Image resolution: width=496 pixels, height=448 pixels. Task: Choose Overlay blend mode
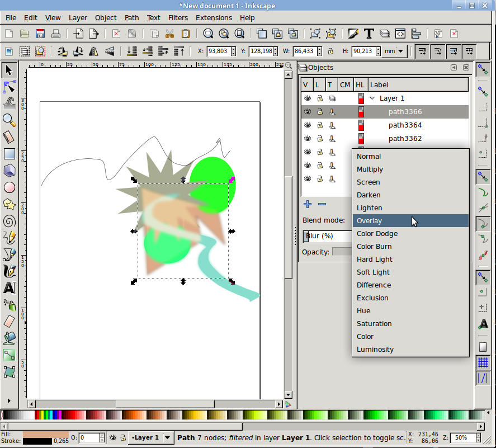tap(369, 221)
